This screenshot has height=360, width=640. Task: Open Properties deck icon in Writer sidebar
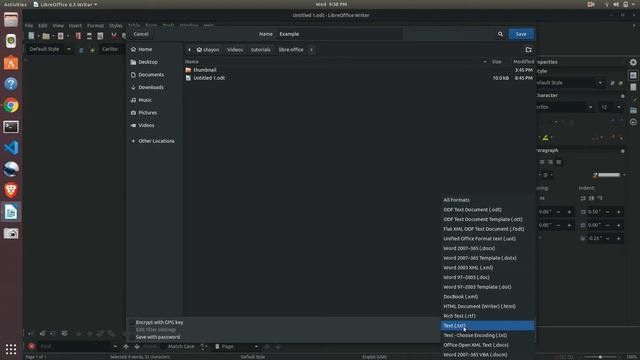tap(633, 76)
